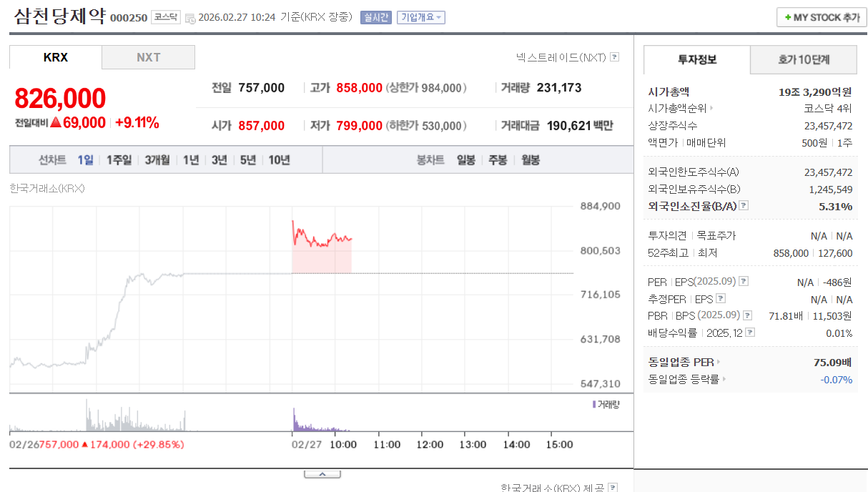Click the purple 거래량 legend marker
The width and height of the screenshot is (868, 492).
coord(594,405)
